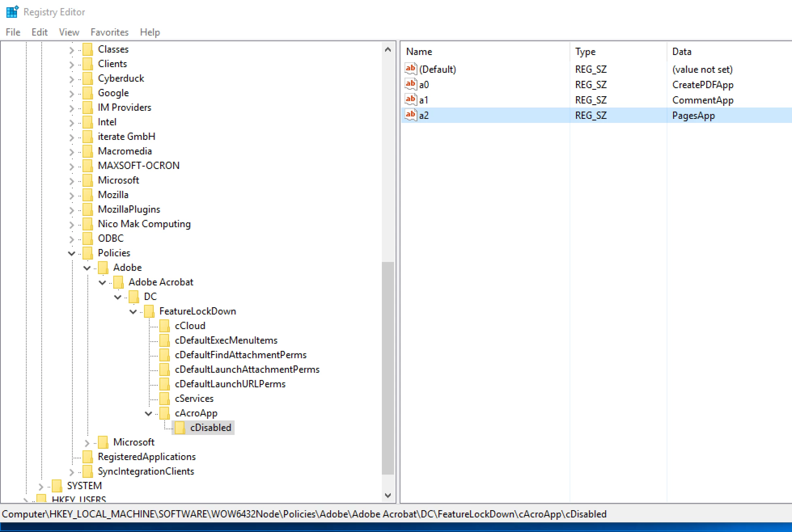This screenshot has height=532, width=792.
Task: Expand the Microsoft key under Policies
Action: (x=87, y=443)
